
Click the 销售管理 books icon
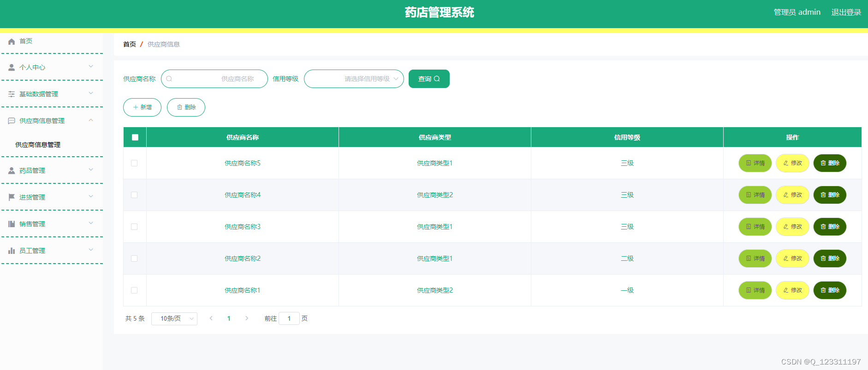12,224
